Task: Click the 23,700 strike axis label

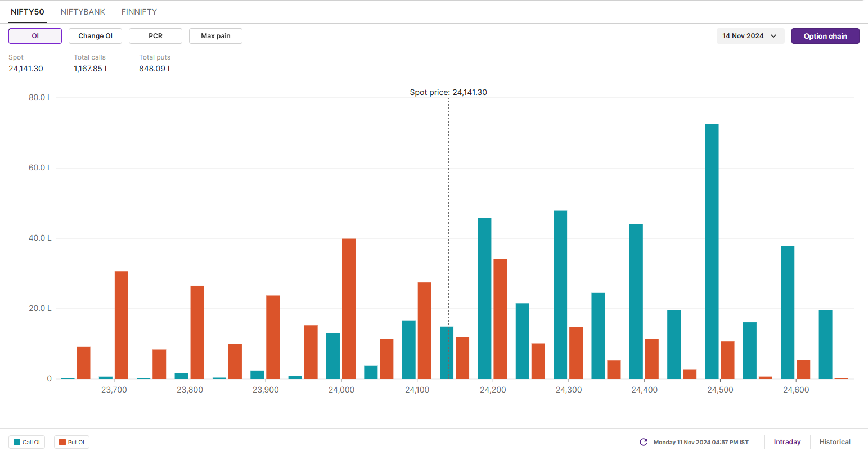Action: click(114, 390)
